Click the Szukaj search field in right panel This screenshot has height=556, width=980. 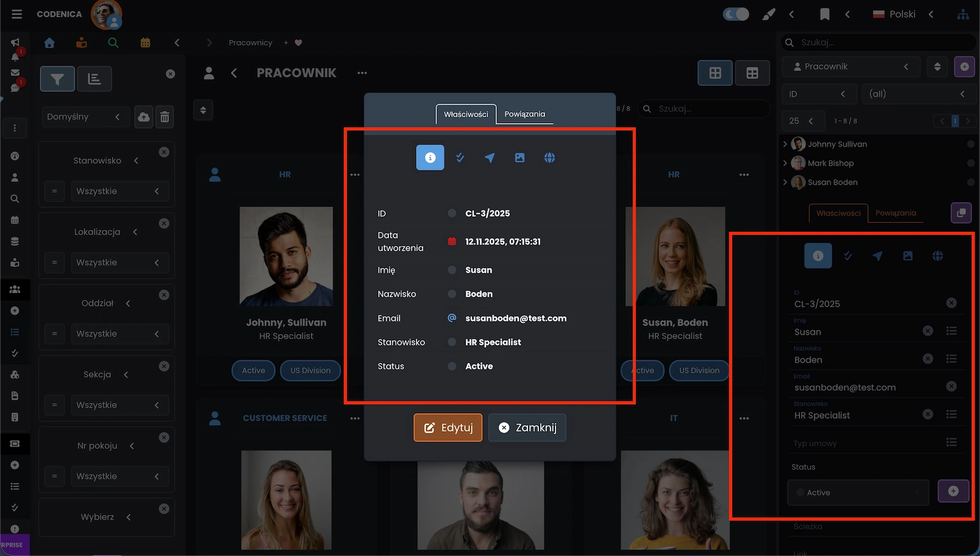(882, 42)
